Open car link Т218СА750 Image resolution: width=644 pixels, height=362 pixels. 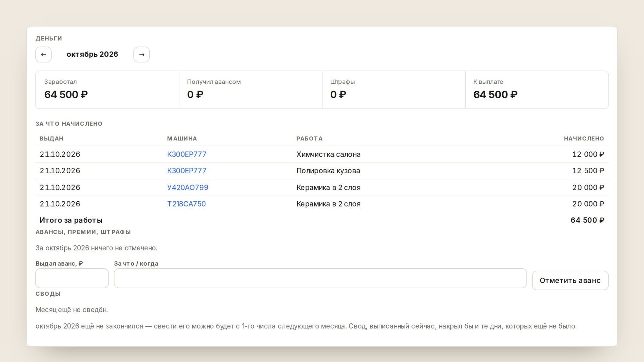pos(186,204)
